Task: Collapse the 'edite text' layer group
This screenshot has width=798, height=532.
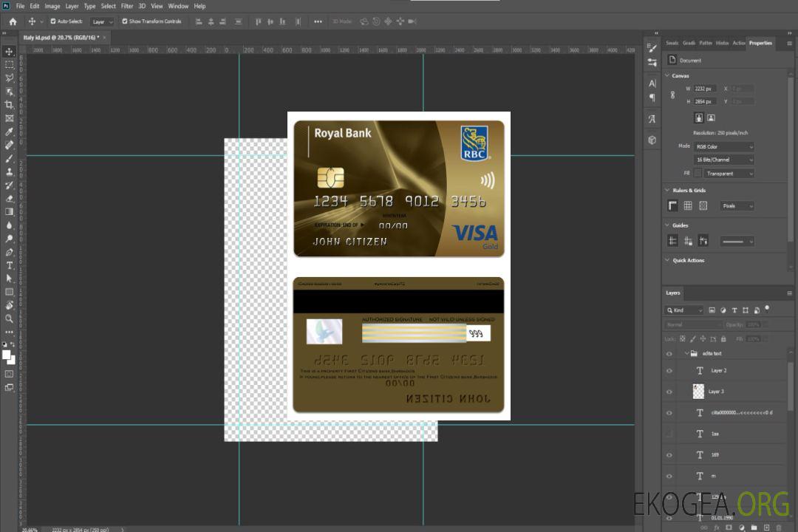Action: 686,353
